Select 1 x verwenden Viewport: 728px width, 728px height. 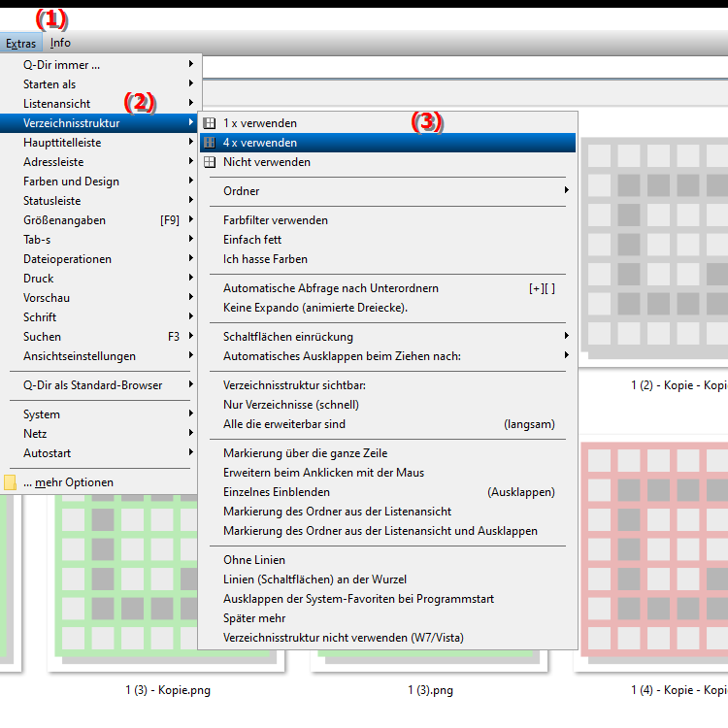(x=387, y=123)
